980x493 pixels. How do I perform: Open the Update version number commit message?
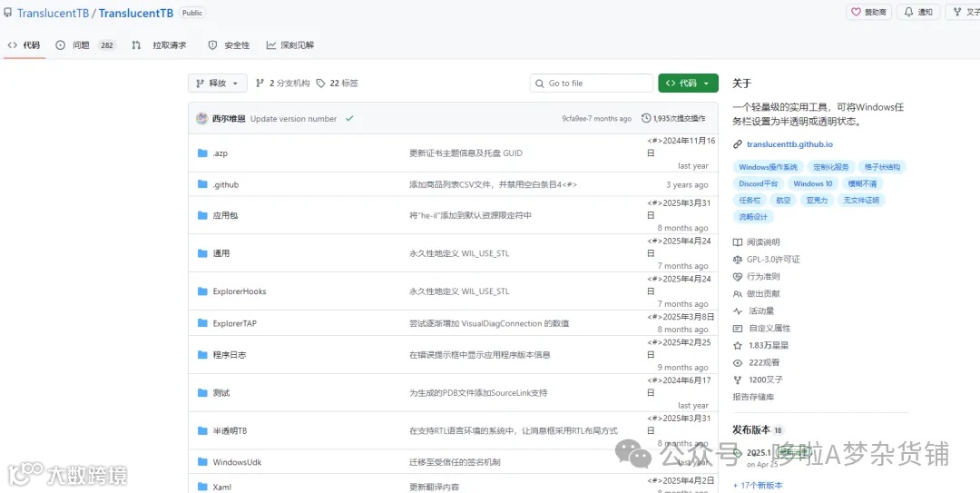[293, 118]
